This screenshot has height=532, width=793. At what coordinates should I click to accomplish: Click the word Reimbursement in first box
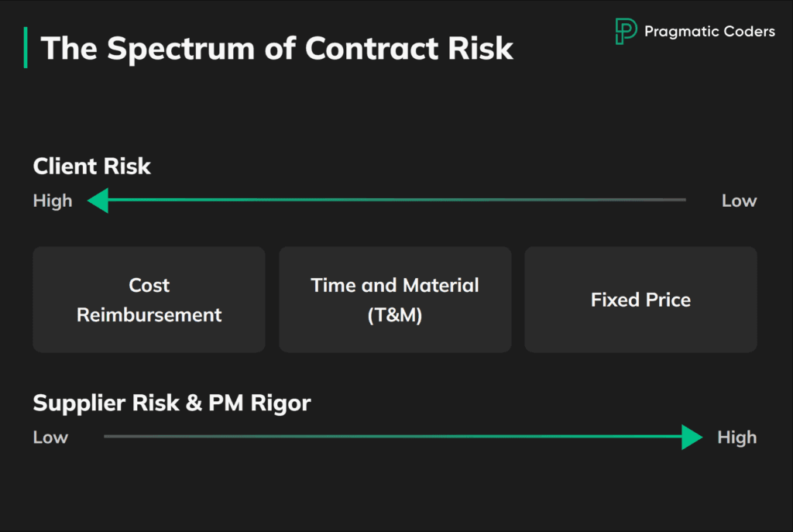point(149,315)
